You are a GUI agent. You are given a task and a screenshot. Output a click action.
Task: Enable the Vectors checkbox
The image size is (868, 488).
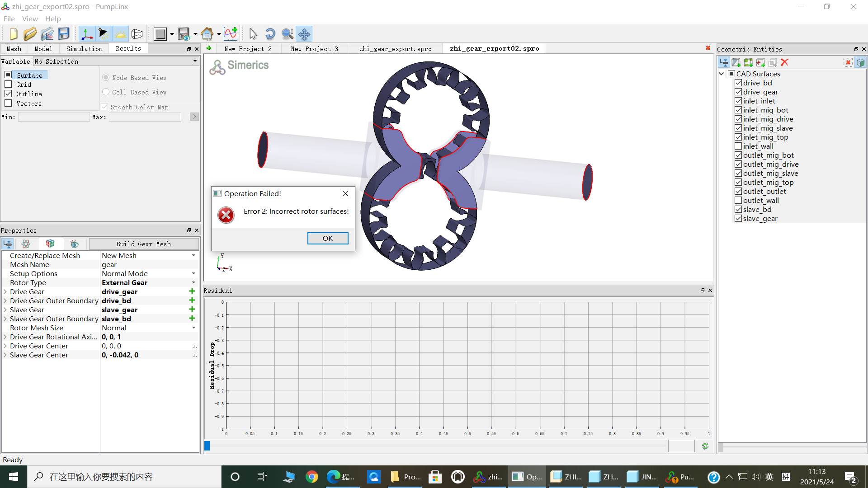8,103
